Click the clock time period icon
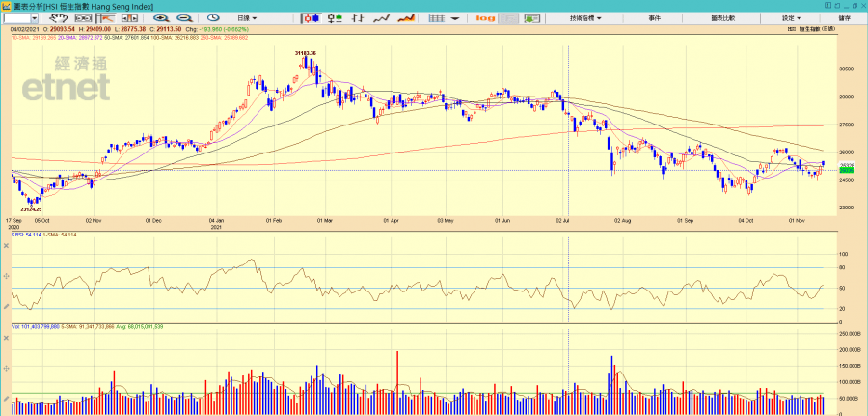 pos(211,18)
